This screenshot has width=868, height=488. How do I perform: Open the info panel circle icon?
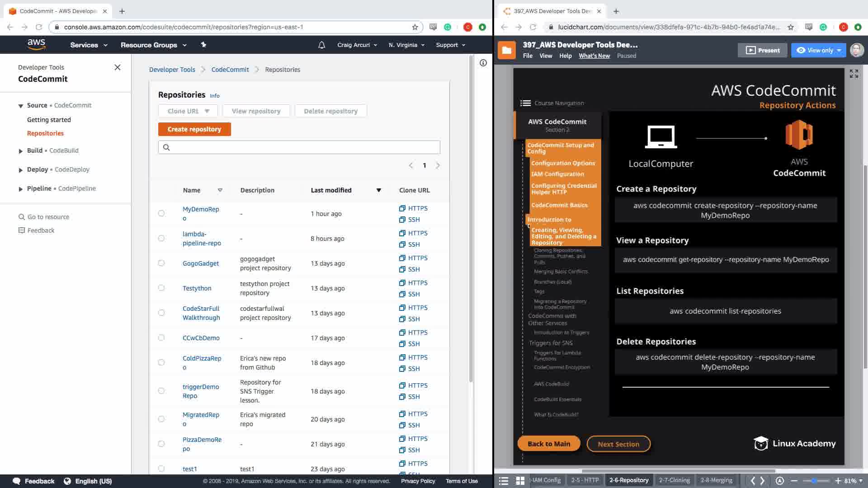(x=483, y=63)
